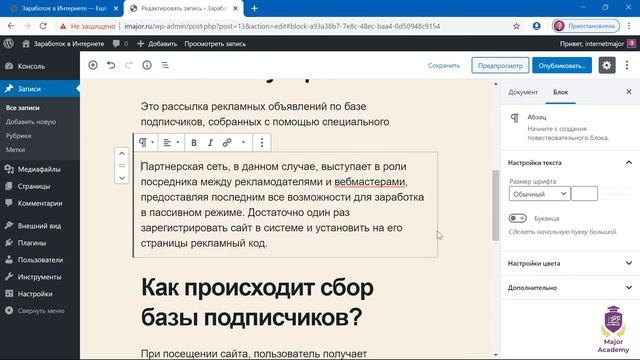Insert a link in paragraph
The image size is (640, 360).
(227, 142)
